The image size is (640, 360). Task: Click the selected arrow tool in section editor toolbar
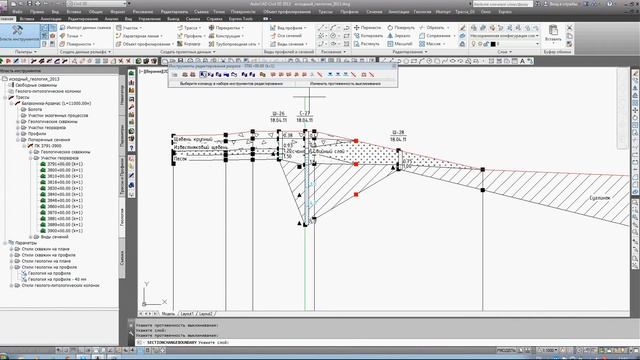(202, 75)
